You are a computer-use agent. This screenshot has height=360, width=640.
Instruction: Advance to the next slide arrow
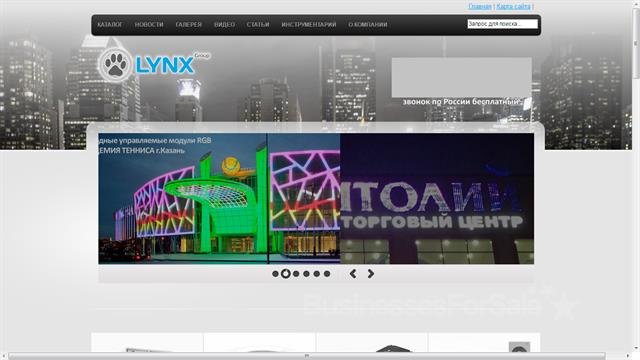(371, 274)
